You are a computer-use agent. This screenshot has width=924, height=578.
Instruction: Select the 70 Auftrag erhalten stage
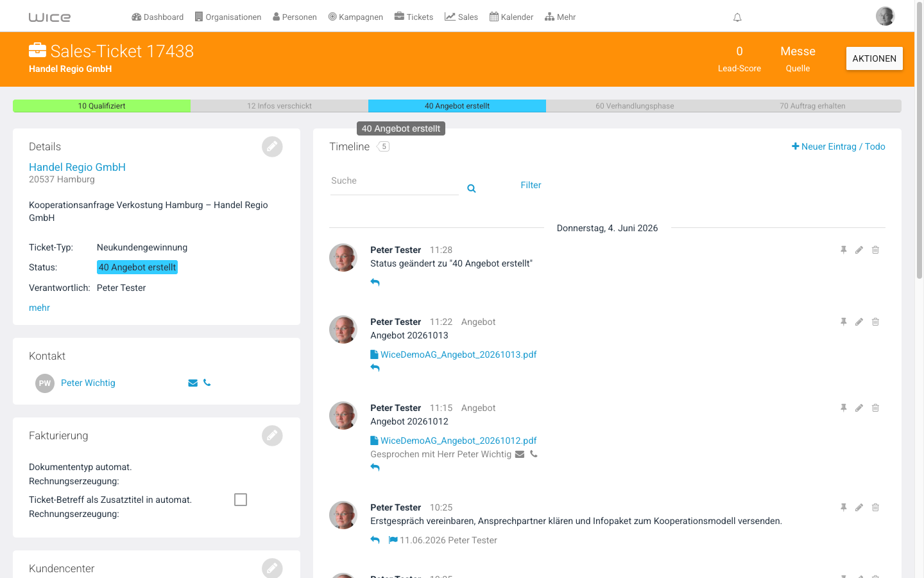point(812,106)
